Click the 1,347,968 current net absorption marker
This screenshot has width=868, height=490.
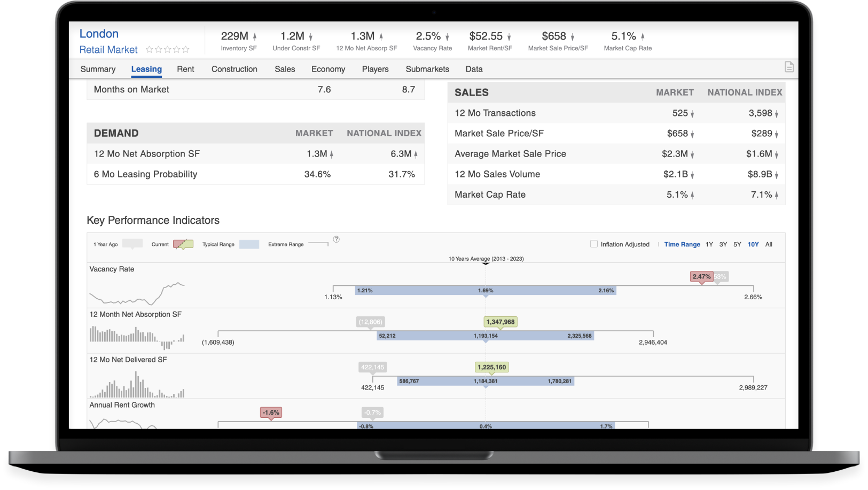[x=501, y=322]
